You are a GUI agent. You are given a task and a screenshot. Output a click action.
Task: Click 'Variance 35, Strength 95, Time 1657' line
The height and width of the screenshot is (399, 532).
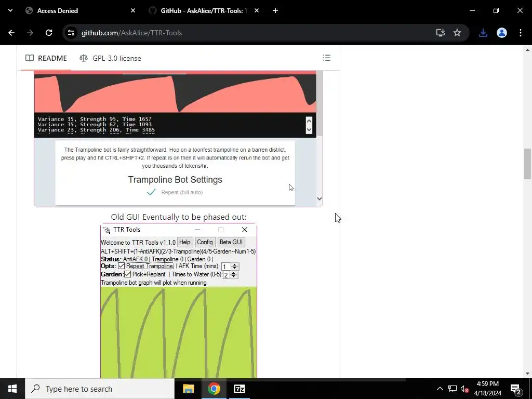click(x=95, y=119)
